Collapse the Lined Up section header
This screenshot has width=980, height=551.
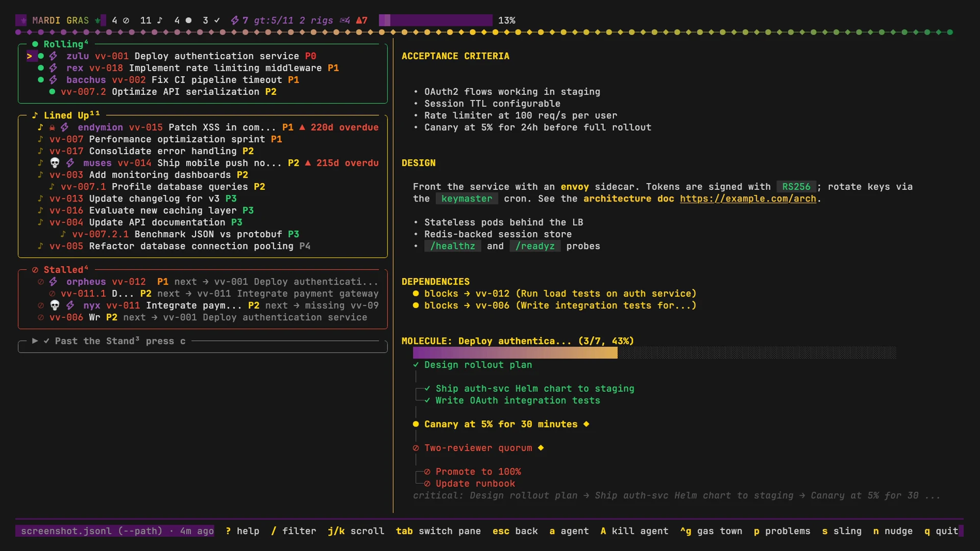66,115
